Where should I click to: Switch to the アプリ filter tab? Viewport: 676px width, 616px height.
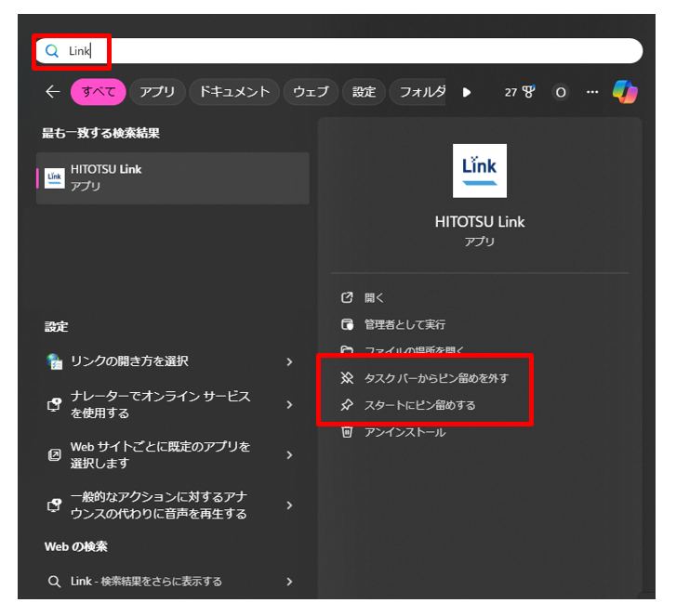[x=157, y=92]
